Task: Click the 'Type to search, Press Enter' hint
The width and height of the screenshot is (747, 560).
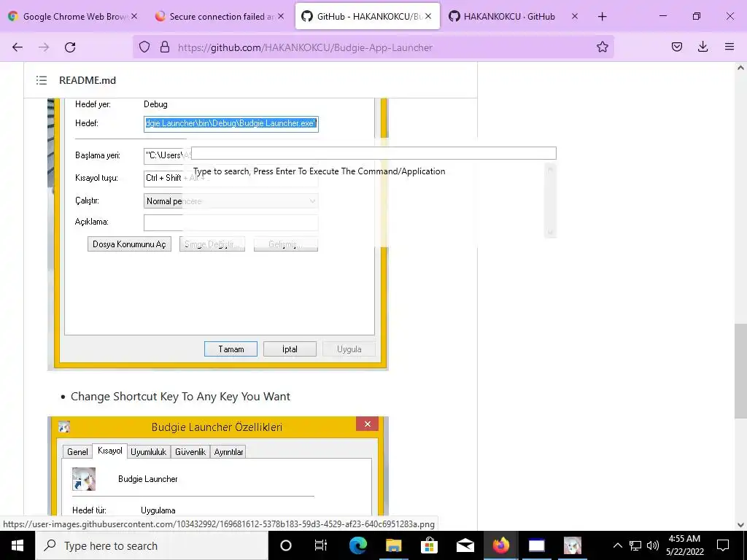Action: pos(320,171)
